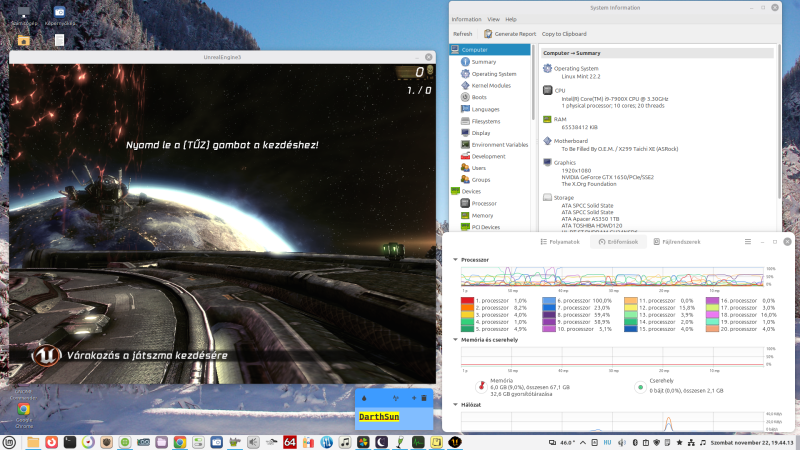Click the volume tray icon
Screen dimensions: 800x450
click(x=621, y=443)
